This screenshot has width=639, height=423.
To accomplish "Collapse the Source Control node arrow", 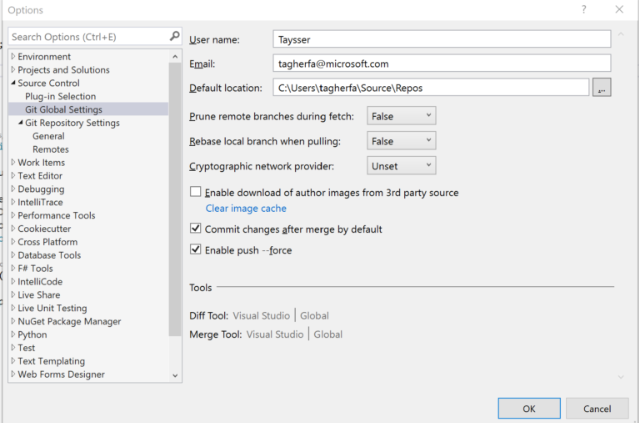I will pyautogui.click(x=13, y=83).
